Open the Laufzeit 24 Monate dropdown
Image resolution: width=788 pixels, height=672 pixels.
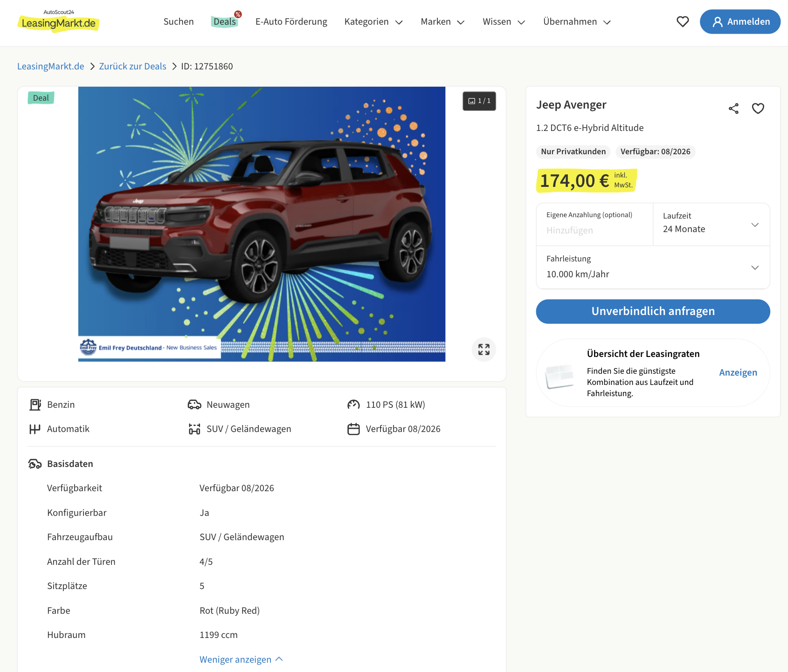pos(711,225)
